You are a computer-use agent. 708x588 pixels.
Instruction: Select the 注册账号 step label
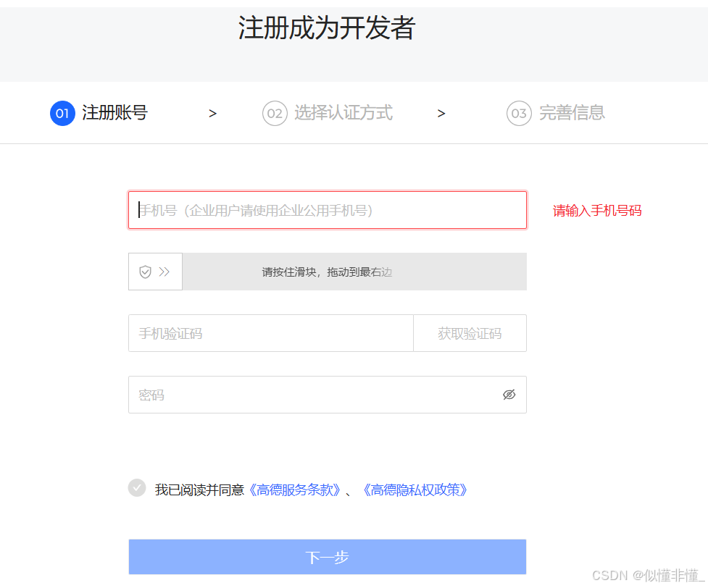(114, 113)
